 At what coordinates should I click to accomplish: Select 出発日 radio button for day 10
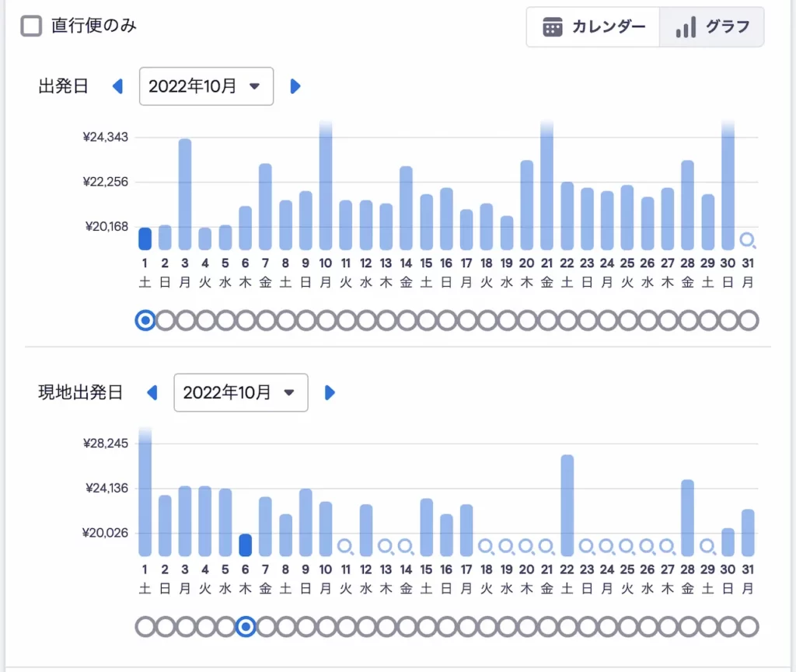pyautogui.click(x=326, y=321)
